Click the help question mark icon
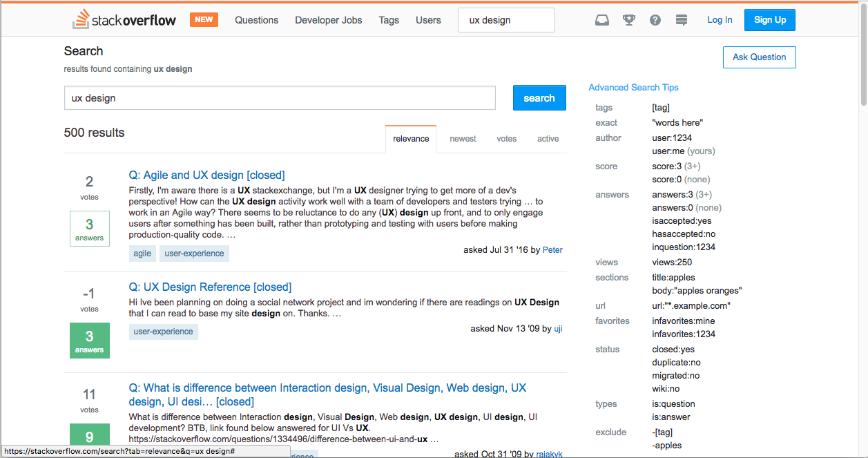The height and width of the screenshot is (458, 868). click(x=655, y=20)
